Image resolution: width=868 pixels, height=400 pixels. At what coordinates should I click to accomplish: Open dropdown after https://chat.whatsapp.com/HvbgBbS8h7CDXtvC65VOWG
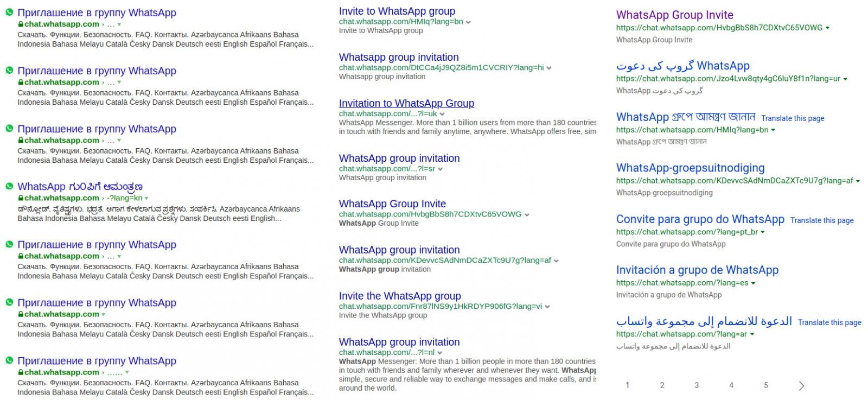[827, 28]
